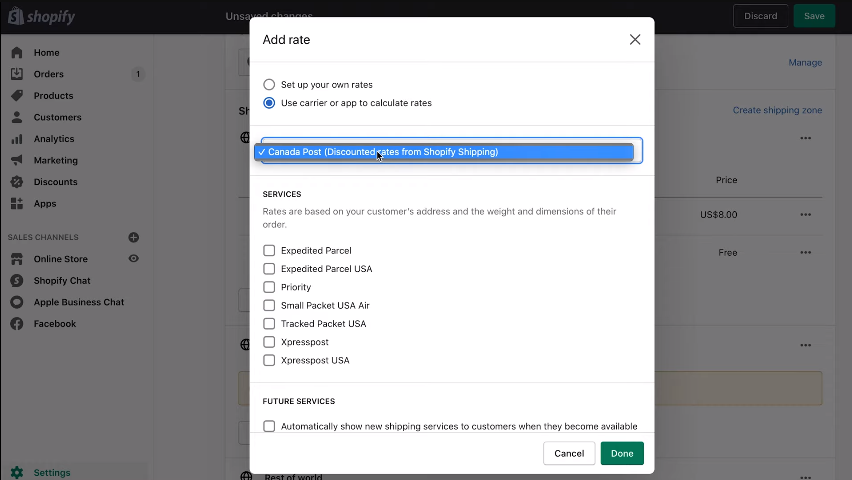Click the Shopify logo
The image size is (852, 480).
click(41, 16)
